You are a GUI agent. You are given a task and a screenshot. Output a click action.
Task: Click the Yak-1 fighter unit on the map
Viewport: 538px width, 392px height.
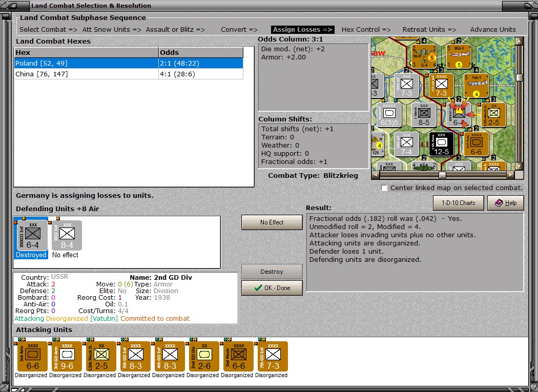(x=476, y=86)
